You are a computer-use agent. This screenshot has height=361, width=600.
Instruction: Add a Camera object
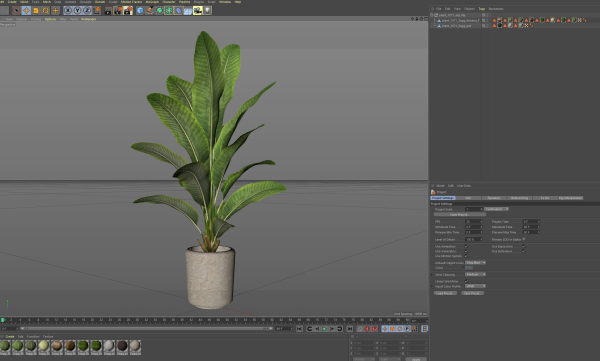click(197, 10)
